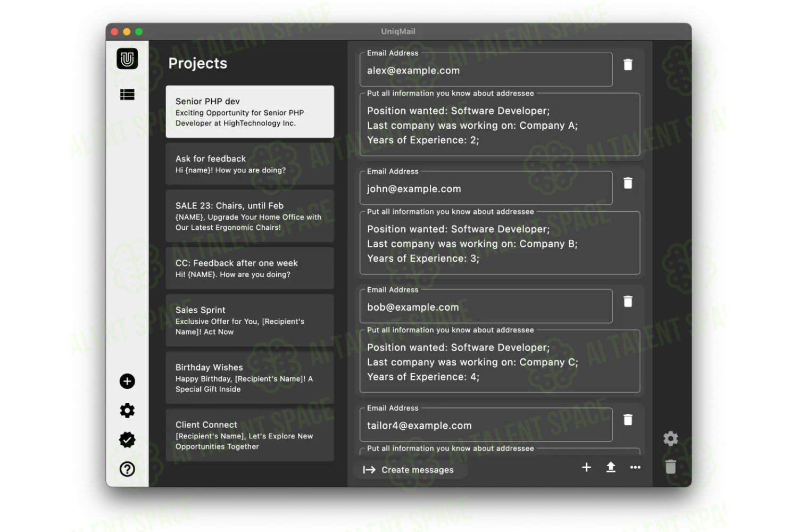798x532 pixels.
Task: Open settings gear in left sidebar
Action: point(127,411)
